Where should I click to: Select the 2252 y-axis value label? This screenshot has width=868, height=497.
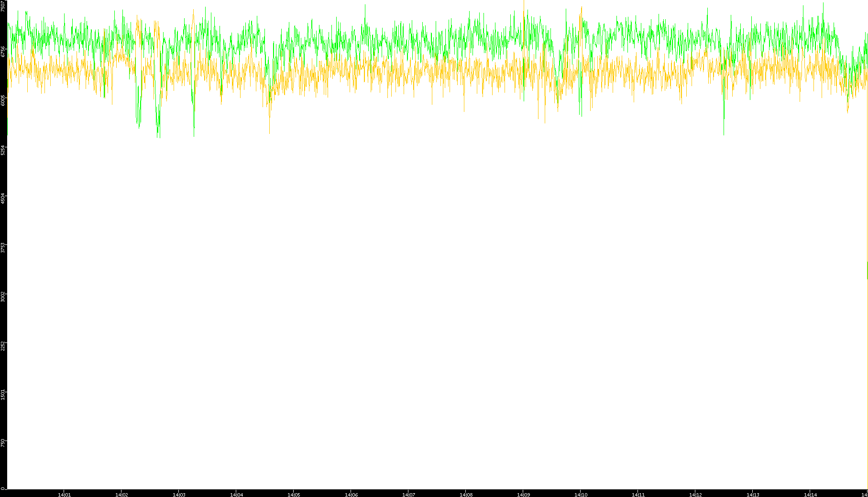point(3,346)
